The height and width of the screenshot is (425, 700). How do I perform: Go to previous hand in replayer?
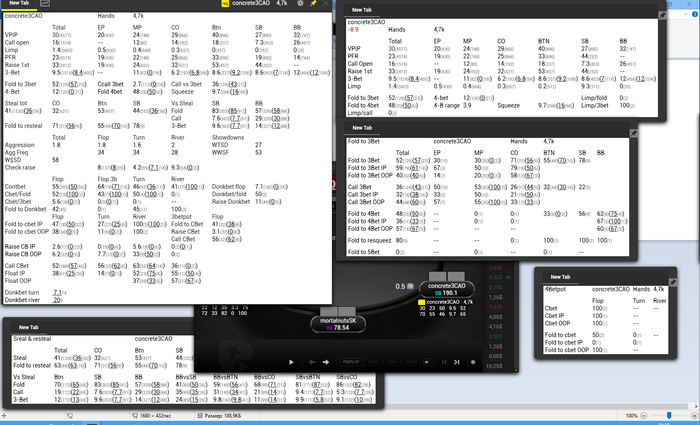(x=444, y=362)
